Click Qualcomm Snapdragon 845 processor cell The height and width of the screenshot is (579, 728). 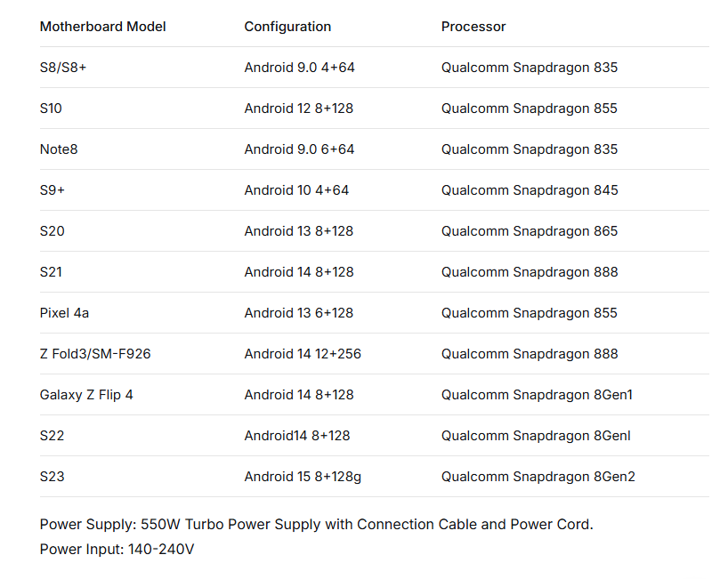(x=530, y=190)
